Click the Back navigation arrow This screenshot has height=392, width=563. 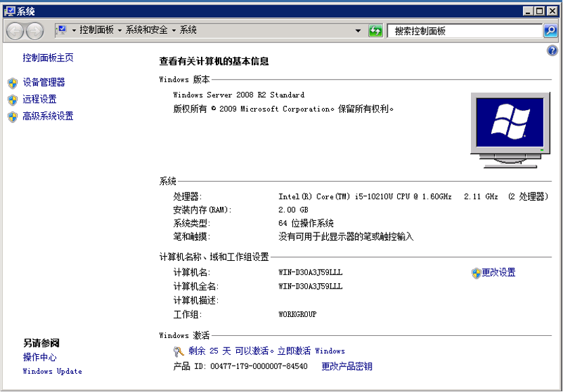tap(15, 31)
